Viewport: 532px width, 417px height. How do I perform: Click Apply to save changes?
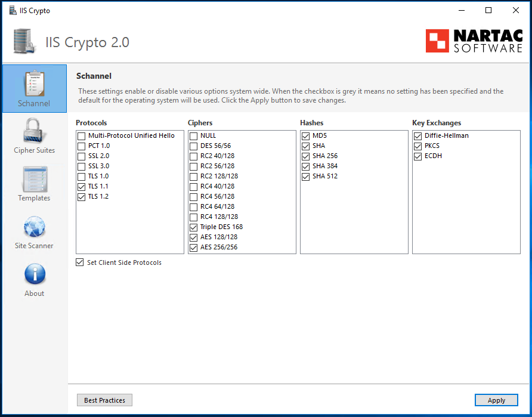coord(496,400)
